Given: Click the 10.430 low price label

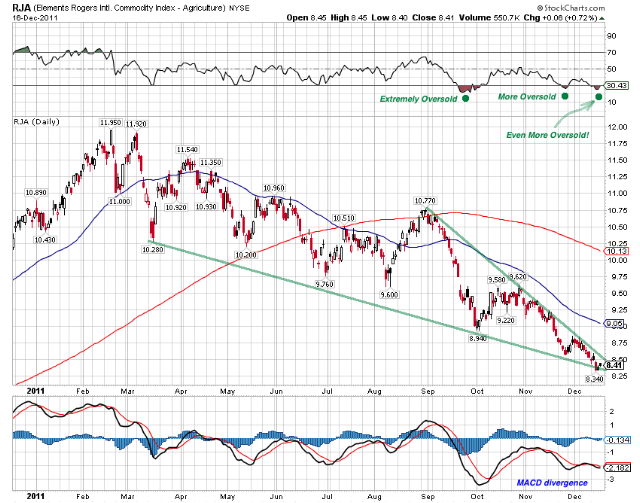Looking at the screenshot, I should [x=45, y=240].
